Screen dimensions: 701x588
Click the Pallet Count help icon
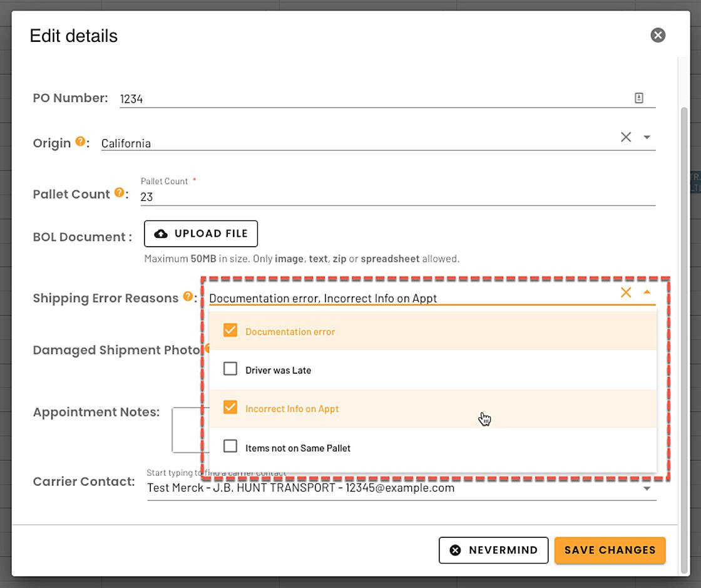click(x=119, y=193)
